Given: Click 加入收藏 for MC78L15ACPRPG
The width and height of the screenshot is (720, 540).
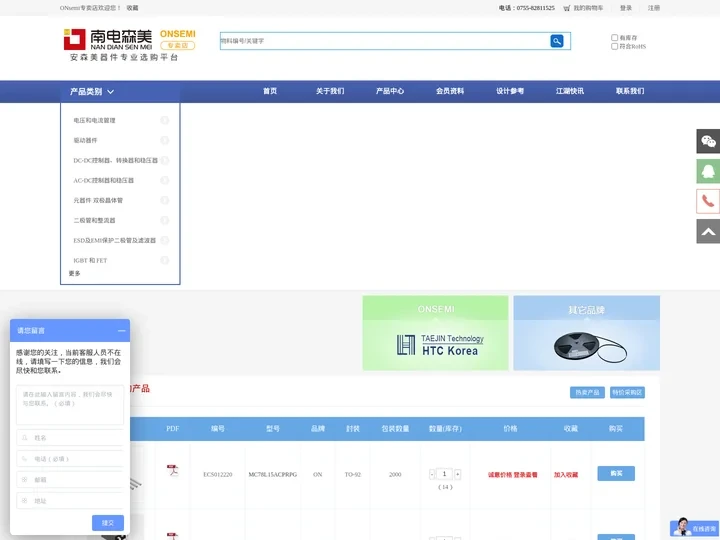Looking at the screenshot, I should tap(566, 475).
